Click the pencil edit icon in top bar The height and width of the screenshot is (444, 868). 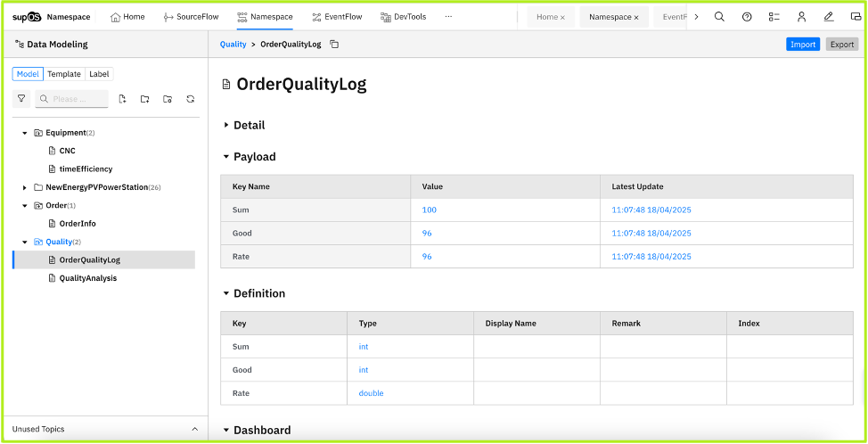(829, 17)
